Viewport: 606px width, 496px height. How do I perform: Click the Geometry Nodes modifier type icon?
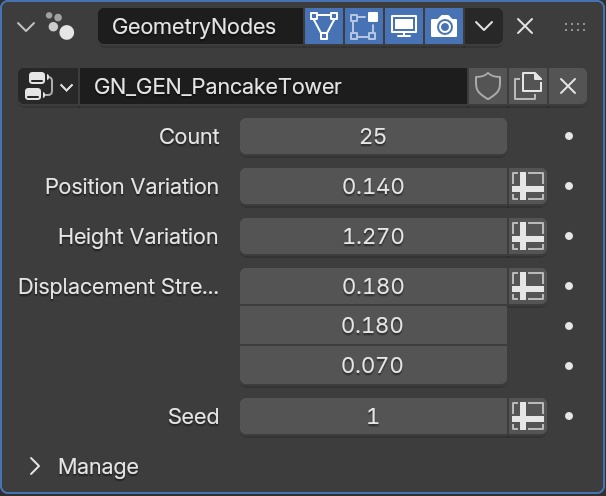coord(58,27)
